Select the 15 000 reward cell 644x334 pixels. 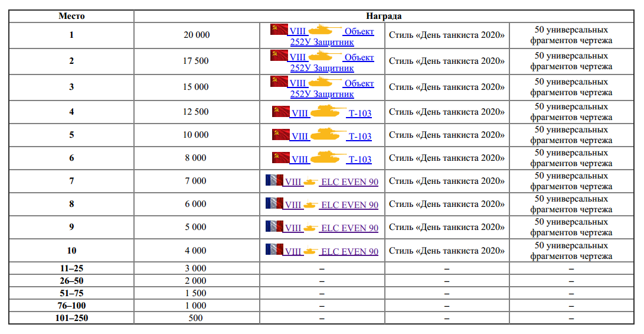[x=197, y=87]
